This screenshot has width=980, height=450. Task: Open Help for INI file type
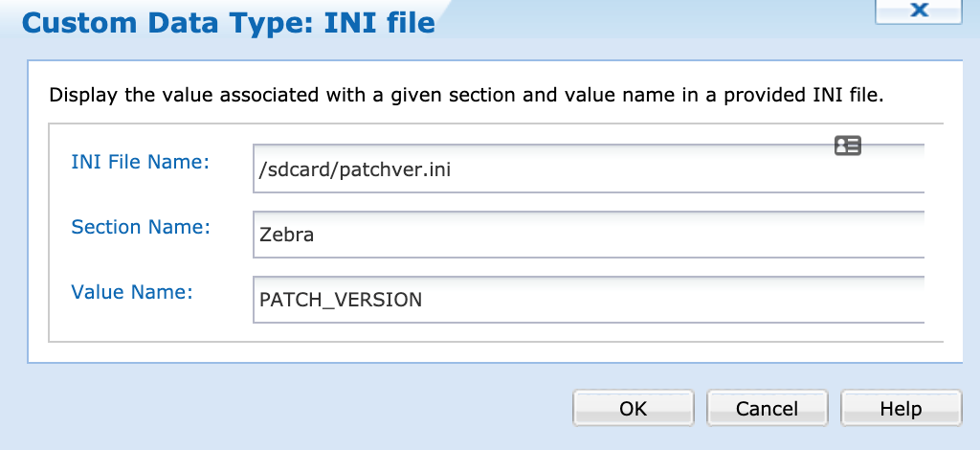tap(900, 409)
